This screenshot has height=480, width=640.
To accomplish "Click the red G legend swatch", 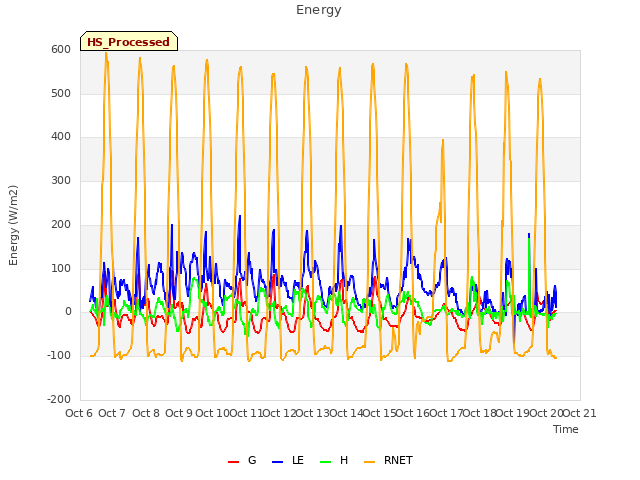I will 233,462.
